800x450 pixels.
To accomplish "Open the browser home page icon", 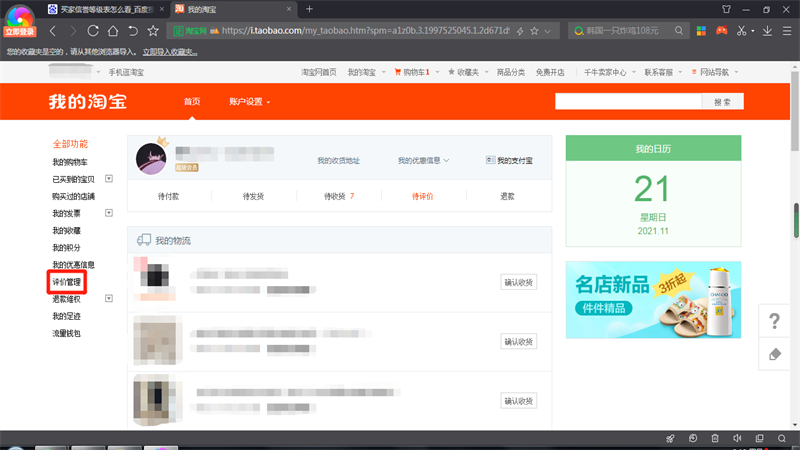I will tap(113, 31).
